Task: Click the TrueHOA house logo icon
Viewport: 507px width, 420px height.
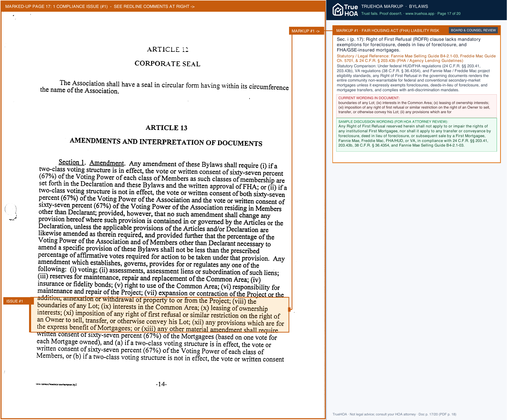Action: [x=338, y=10]
